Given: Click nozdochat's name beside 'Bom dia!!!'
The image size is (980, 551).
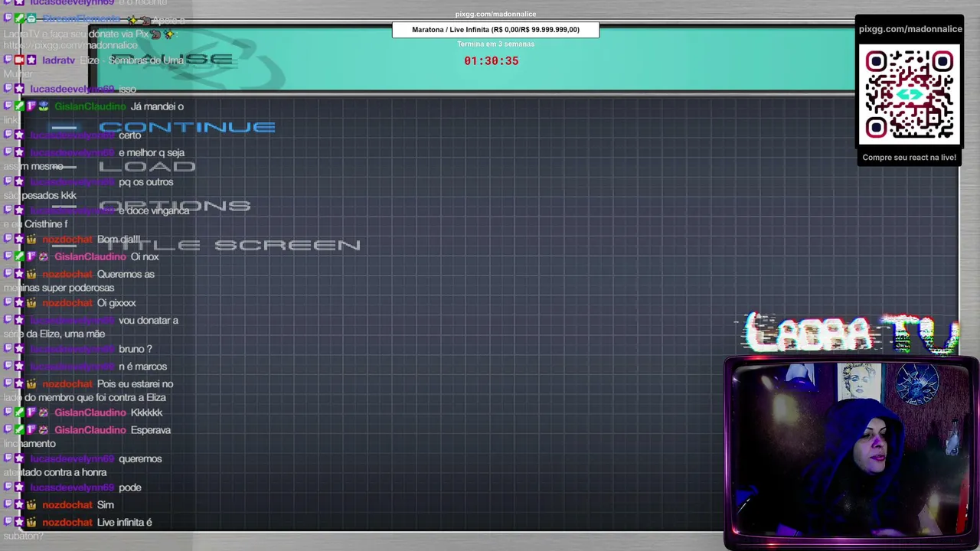Looking at the screenshot, I should coord(67,240).
